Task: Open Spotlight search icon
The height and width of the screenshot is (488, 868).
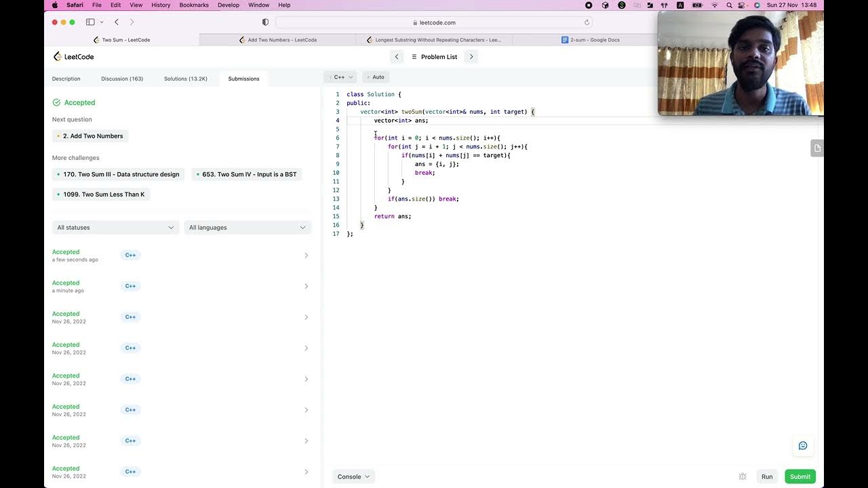Action: click(x=729, y=5)
